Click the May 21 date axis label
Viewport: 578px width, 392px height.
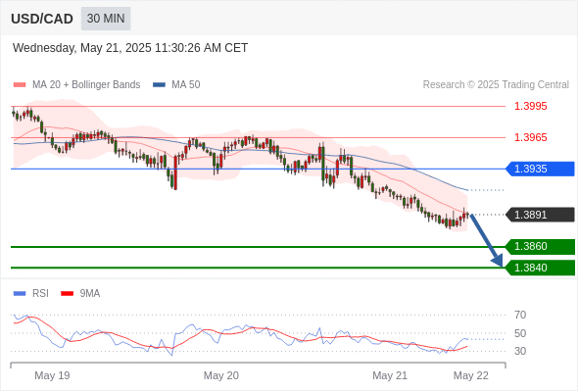390,375
